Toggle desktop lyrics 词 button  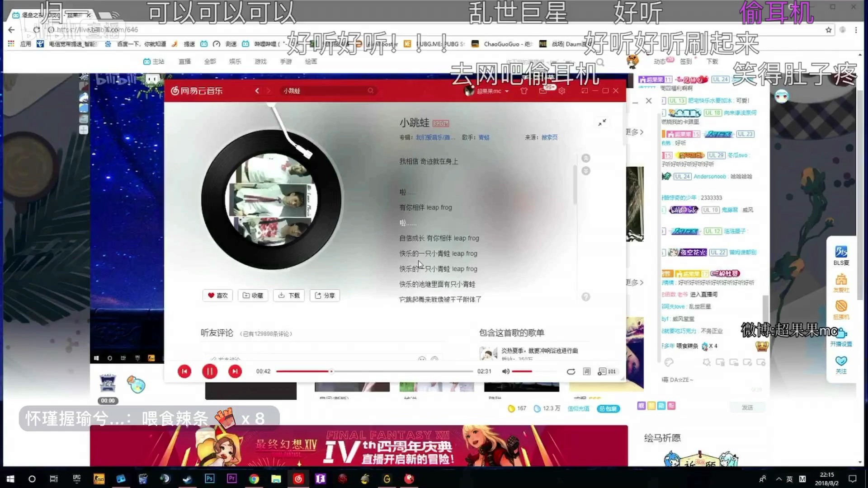[x=587, y=371]
